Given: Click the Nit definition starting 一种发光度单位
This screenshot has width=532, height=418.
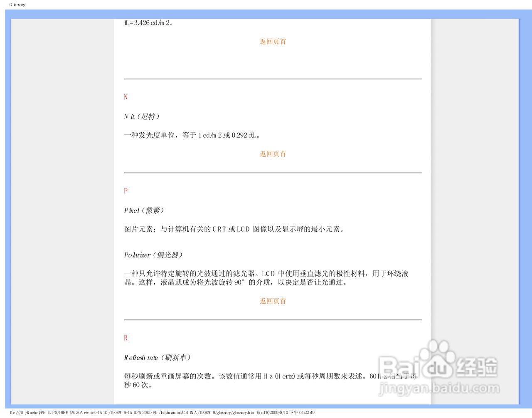Looking at the screenshot, I should (x=192, y=135).
